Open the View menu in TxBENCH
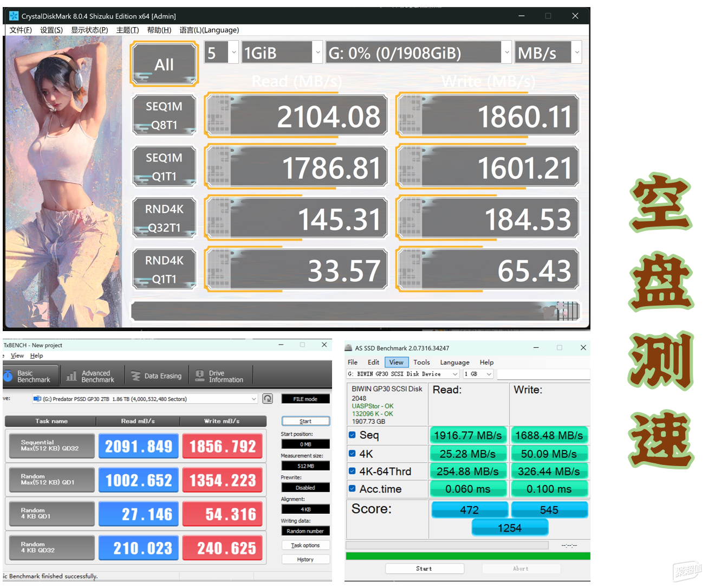 pos(17,356)
